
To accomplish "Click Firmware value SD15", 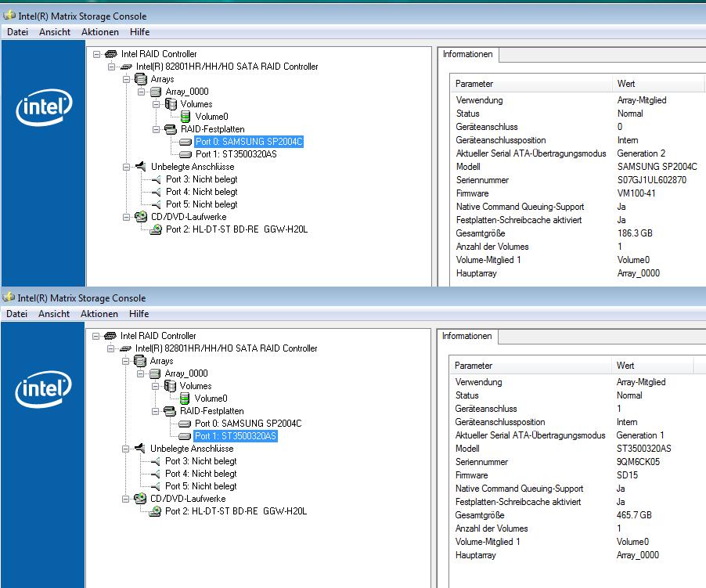I will (x=627, y=475).
